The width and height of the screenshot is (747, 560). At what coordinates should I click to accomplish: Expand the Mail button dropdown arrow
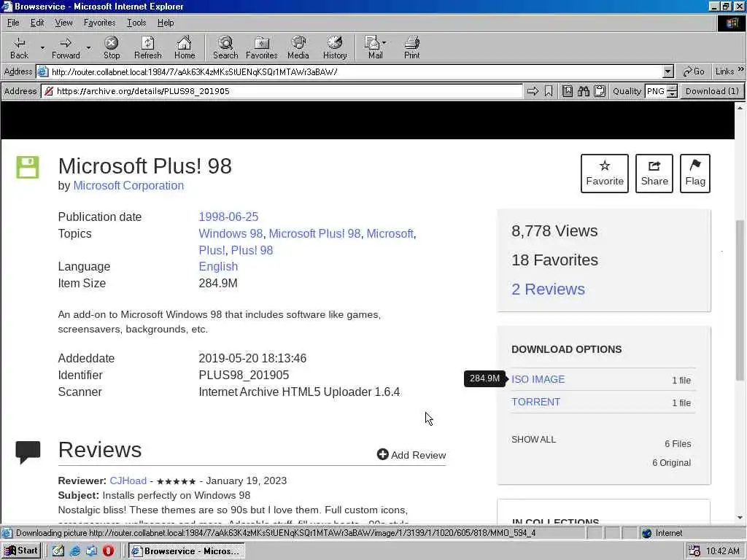(384, 42)
